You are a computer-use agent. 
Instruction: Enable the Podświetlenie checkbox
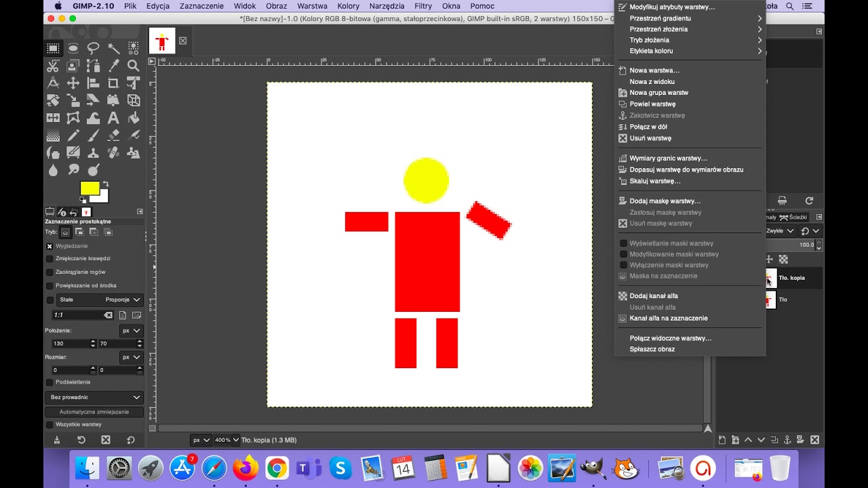(50, 382)
